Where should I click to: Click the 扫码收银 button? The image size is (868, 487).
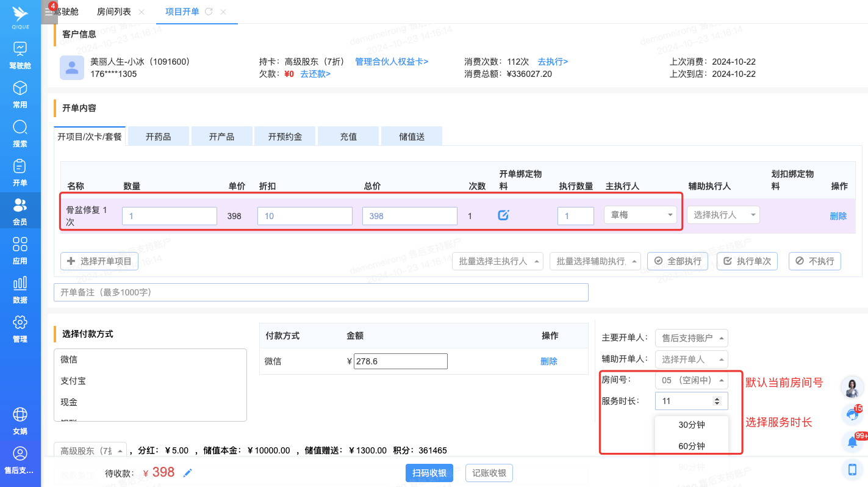(429, 473)
